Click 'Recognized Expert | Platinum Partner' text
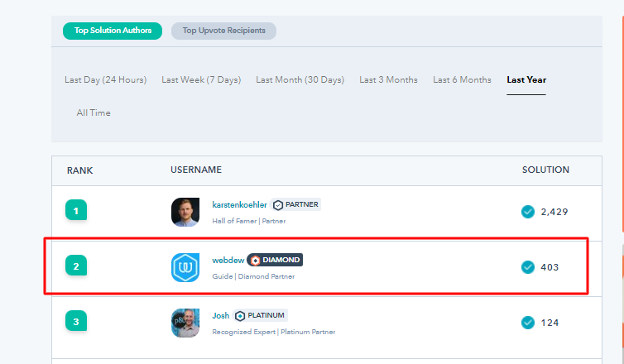Viewport: 624px width, 364px height. click(x=273, y=332)
